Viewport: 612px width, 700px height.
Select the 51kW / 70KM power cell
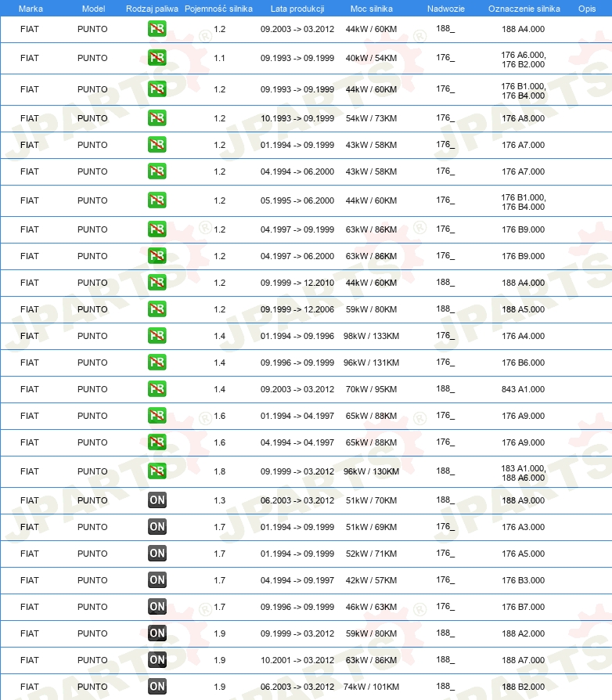click(x=371, y=500)
